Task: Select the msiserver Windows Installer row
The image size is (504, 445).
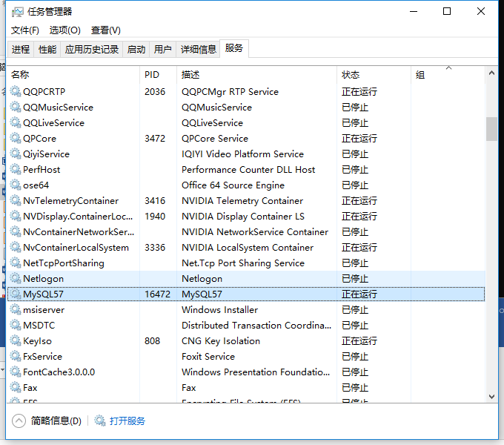Action: point(222,310)
